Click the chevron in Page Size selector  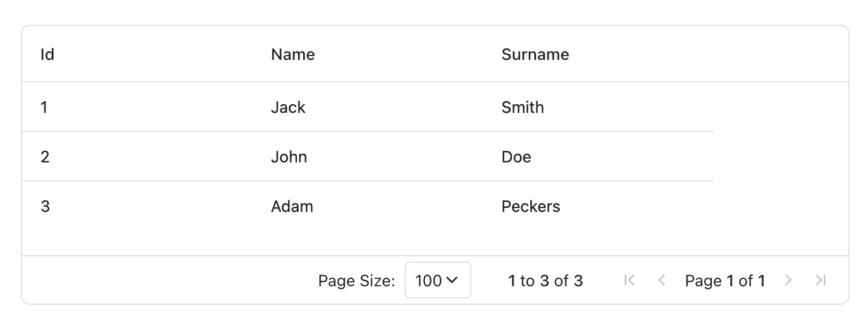(452, 280)
